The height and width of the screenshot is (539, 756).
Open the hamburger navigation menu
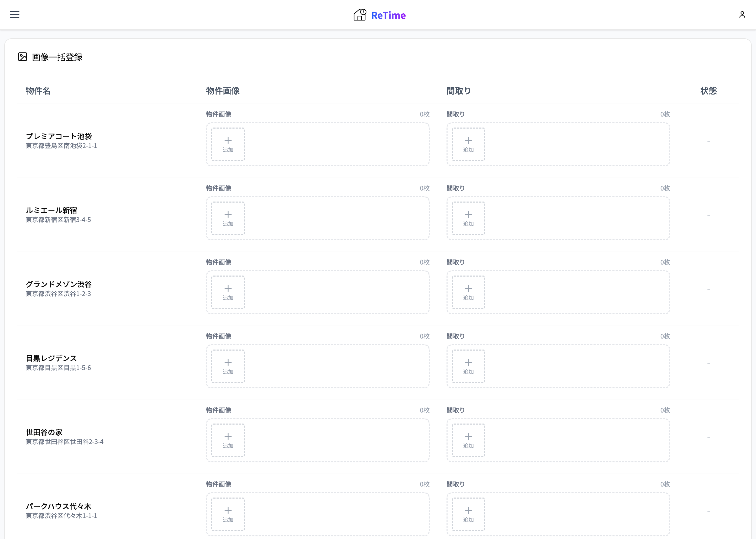15,15
